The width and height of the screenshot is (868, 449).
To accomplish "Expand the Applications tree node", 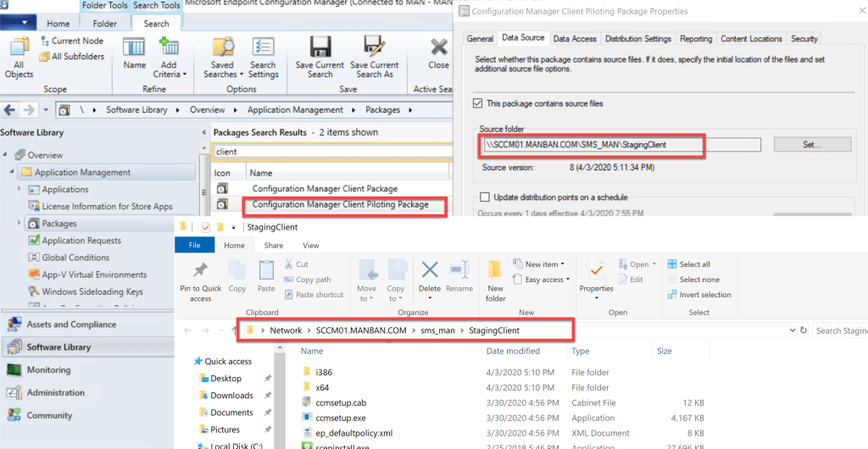I will [x=19, y=189].
